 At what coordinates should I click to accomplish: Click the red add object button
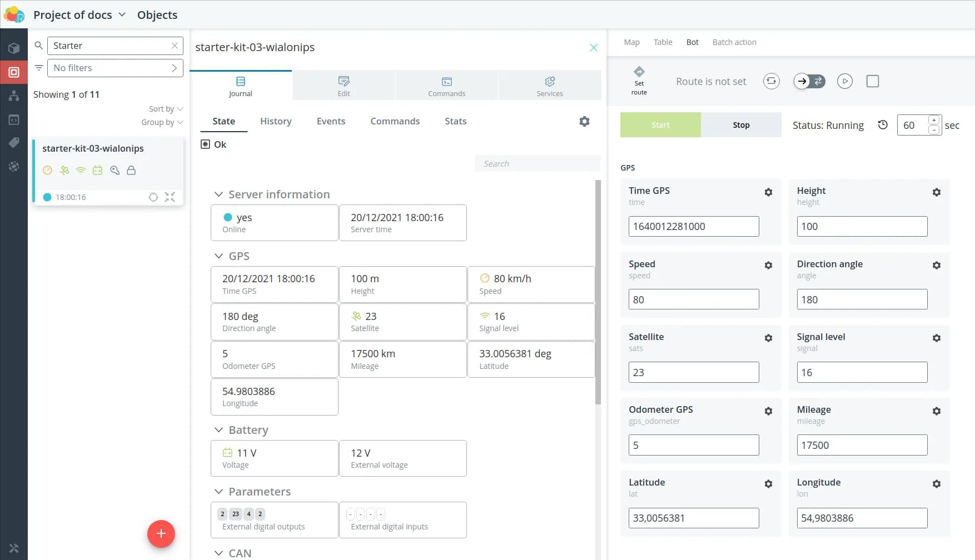click(161, 533)
